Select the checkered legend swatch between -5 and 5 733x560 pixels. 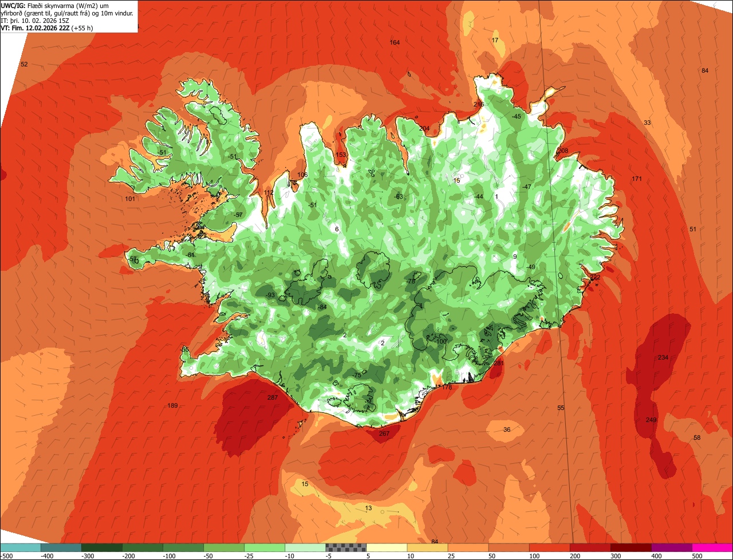pos(346,547)
